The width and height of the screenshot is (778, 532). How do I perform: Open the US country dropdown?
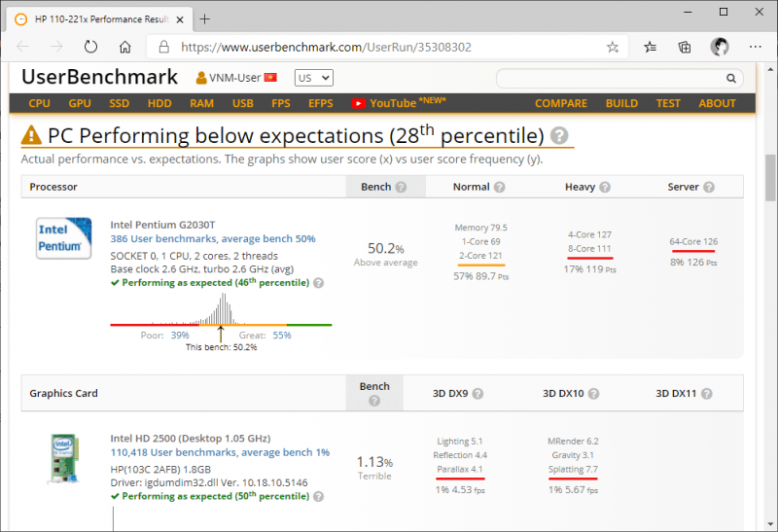[x=313, y=78]
